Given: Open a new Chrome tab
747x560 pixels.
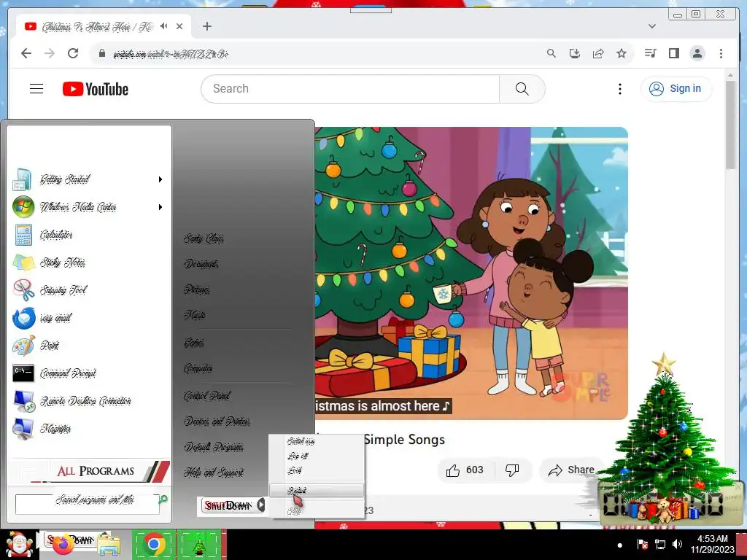Looking at the screenshot, I should click(x=206, y=26).
